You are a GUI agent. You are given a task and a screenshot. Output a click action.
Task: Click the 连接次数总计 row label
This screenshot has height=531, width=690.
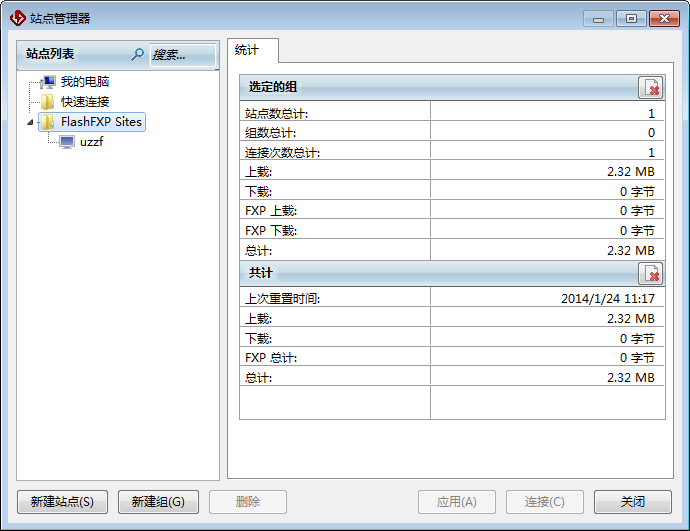point(283,153)
